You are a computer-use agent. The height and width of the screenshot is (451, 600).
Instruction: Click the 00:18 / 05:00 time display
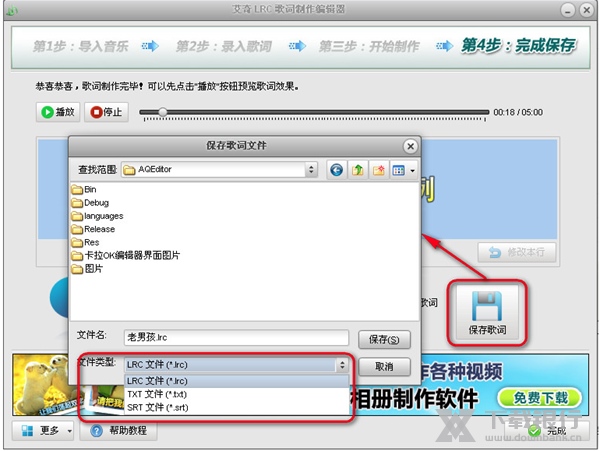(518, 112)
